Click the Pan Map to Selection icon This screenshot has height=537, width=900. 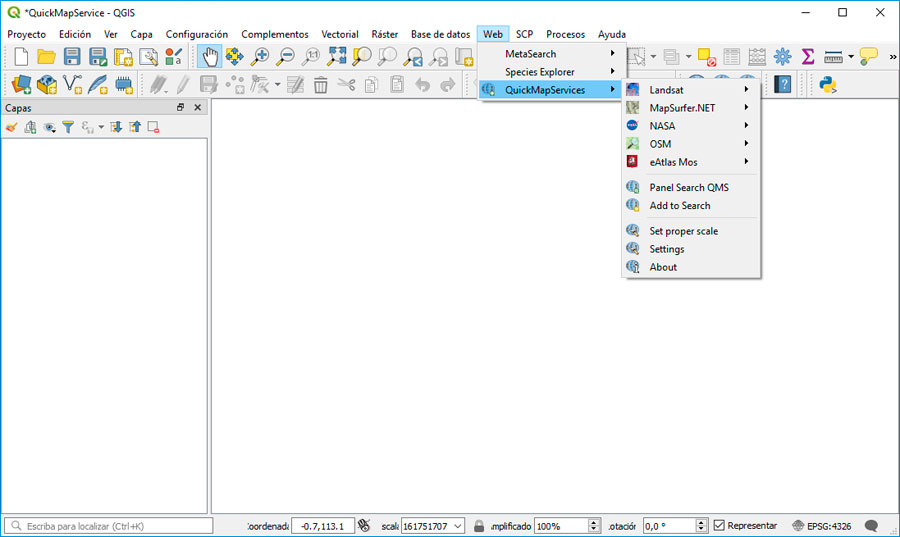(234, 56)
